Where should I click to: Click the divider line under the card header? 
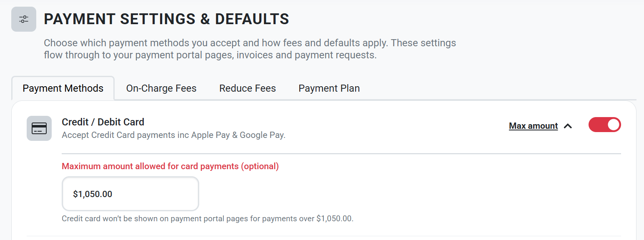341,154
